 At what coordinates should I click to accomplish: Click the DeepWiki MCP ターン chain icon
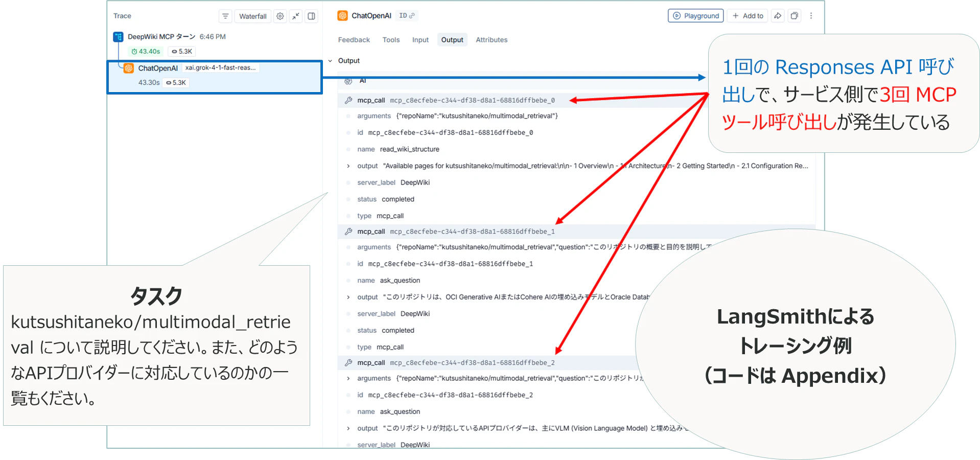118,37
